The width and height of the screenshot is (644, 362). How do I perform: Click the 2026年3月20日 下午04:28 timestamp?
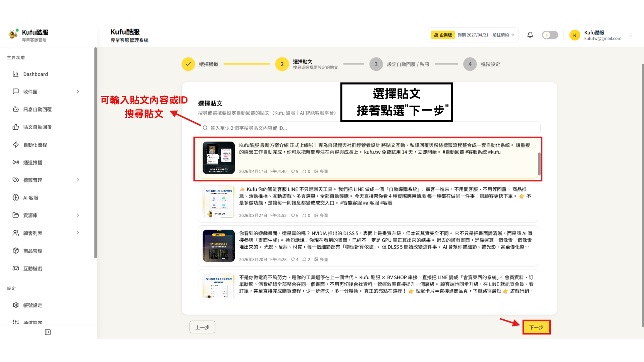point(263,259)
